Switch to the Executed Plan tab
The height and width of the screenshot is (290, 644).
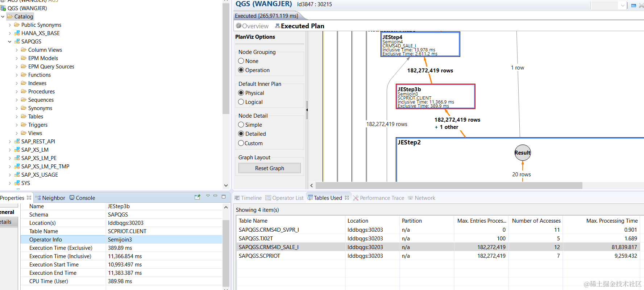[300, 26]
